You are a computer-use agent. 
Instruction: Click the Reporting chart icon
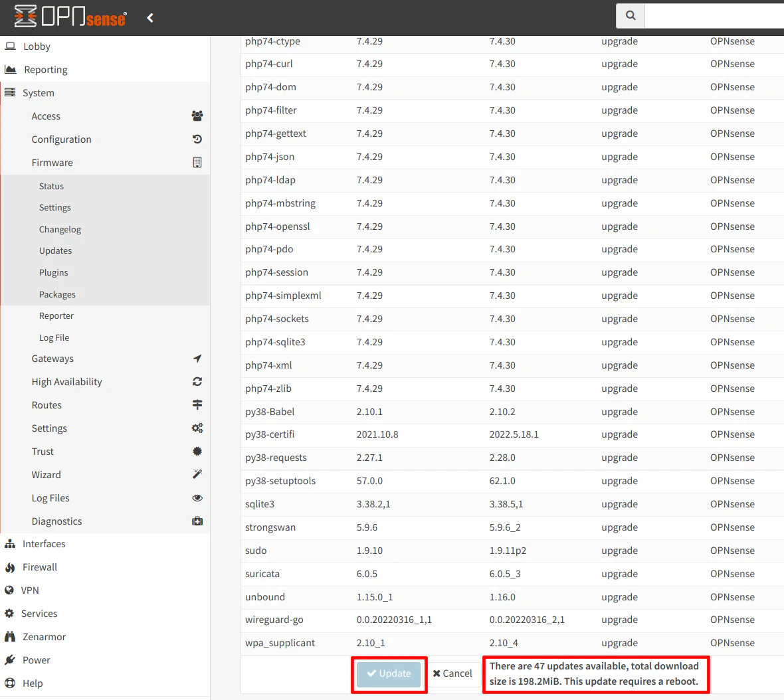pyautogui.click(x=10, y=69)
